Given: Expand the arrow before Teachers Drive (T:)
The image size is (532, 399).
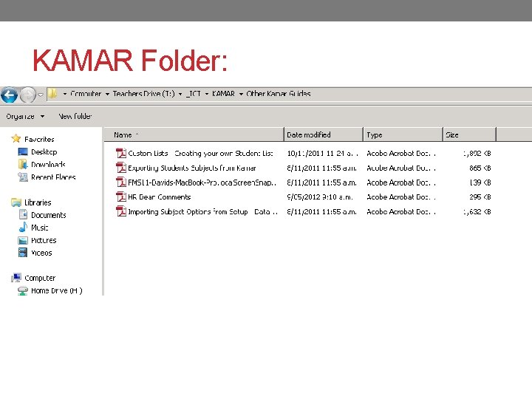Looking at the screenshot, I should pos(107,94).
